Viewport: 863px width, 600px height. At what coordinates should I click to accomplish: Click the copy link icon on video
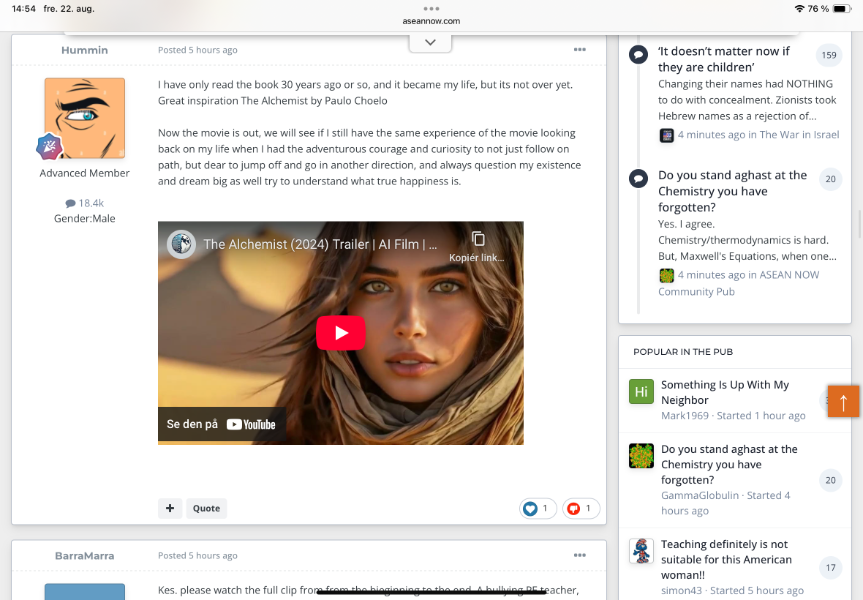[x=478, y=239]
